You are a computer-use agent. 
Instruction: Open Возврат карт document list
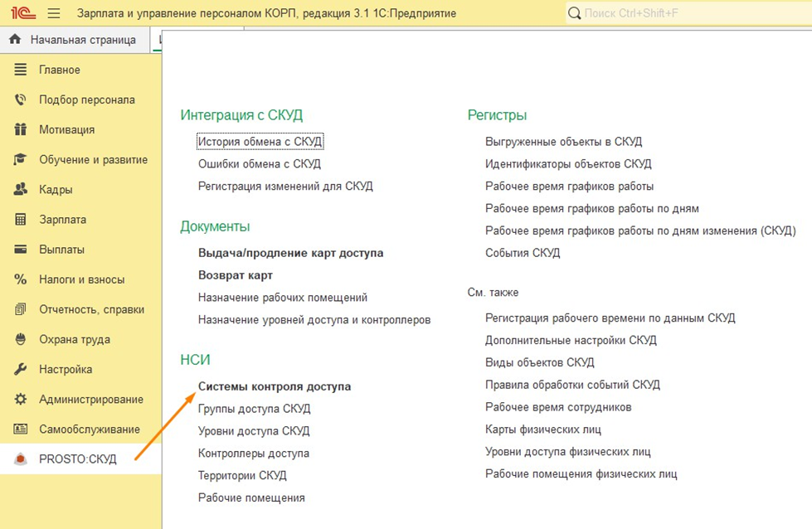(236, 275)
